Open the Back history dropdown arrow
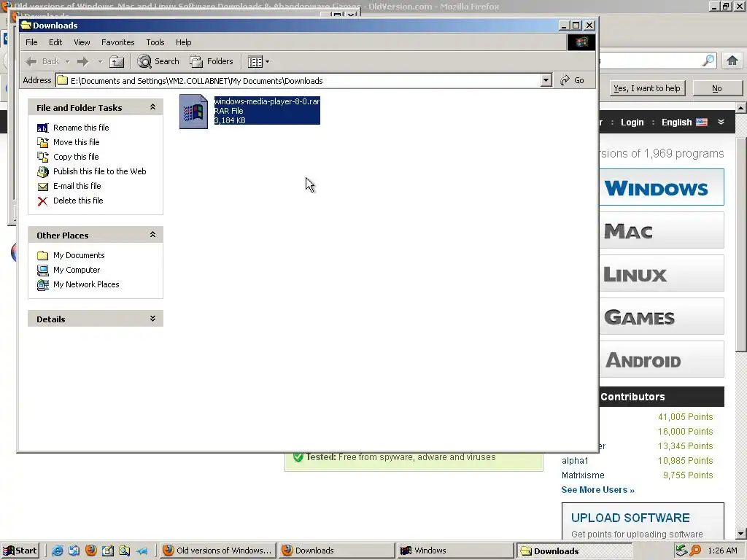This screenshot has width=747, height=560. coord(67,61)
